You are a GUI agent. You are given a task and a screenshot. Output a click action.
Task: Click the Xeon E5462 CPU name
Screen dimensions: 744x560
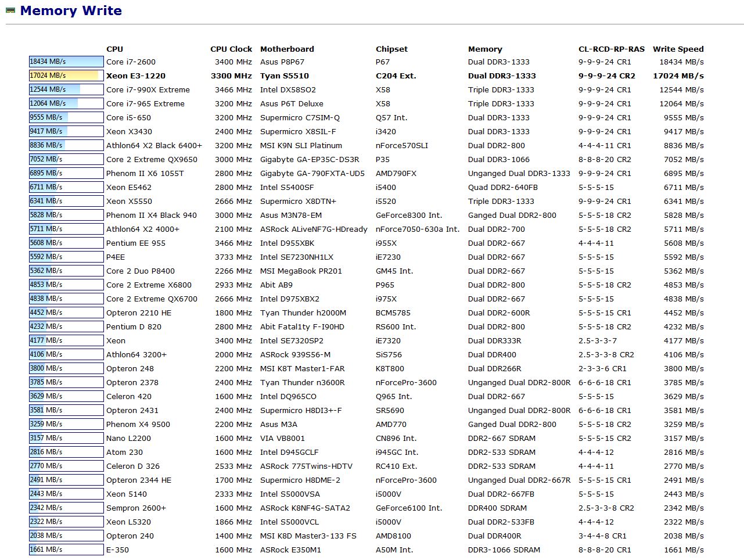[129, 187]
